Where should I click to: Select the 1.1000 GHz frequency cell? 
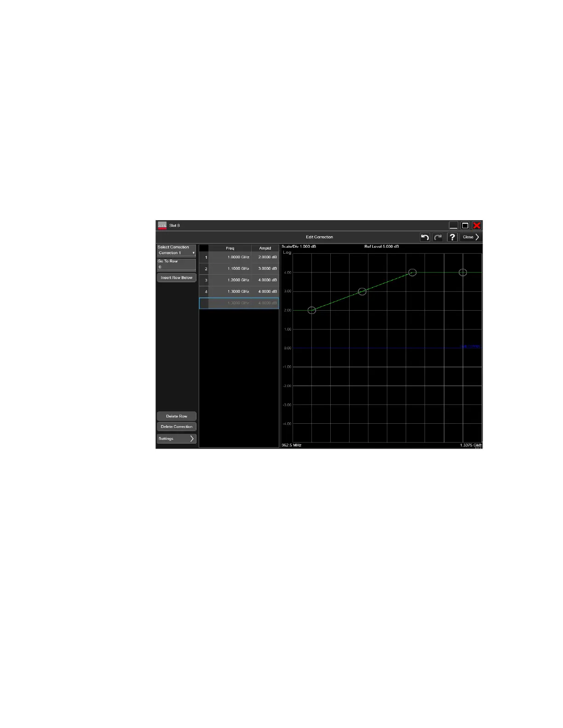[230, 269]
